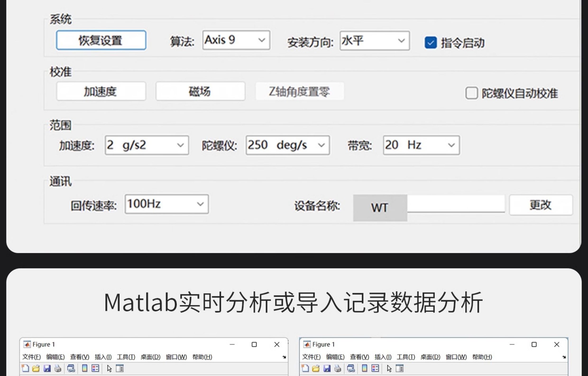588x376 pixels.
Task: Enable 陀螺仪自动校准 checkbox
Action: (472, 93)
